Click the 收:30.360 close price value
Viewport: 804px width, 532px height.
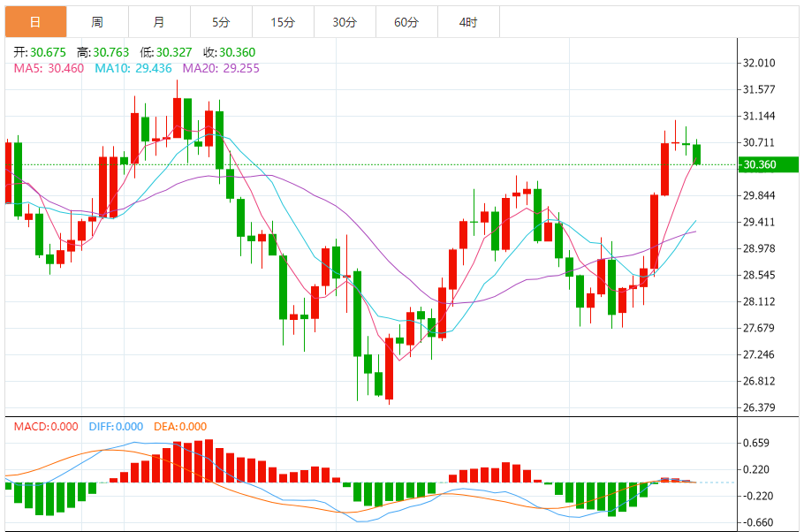coord(229,52)
